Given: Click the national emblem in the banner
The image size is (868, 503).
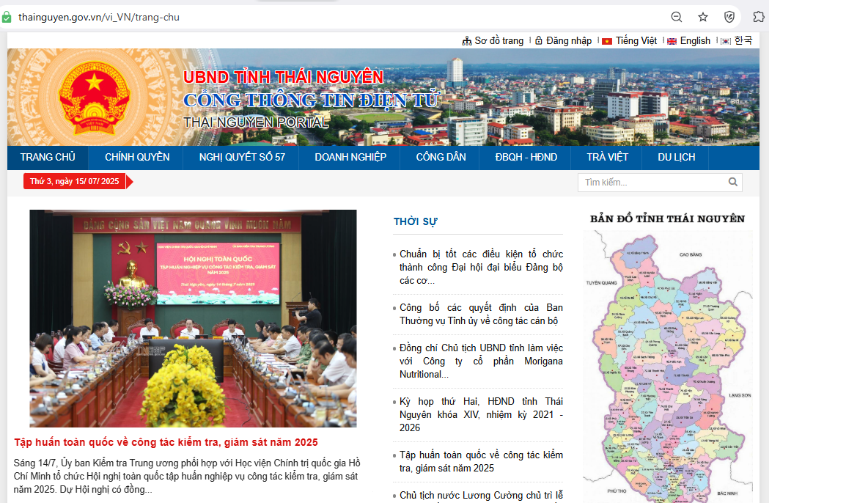Looking at the screenshot, I should tap(94, 98).
